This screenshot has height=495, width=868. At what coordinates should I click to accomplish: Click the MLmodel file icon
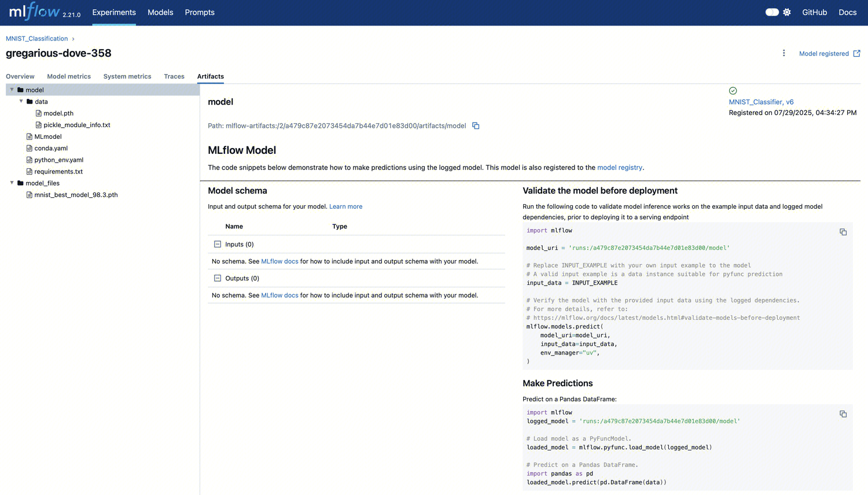pos(30,136)
